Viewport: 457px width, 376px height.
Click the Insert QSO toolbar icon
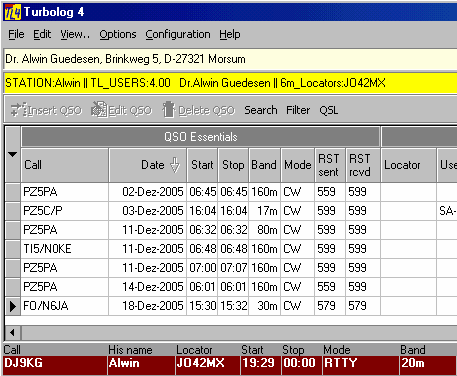[18, 110]
